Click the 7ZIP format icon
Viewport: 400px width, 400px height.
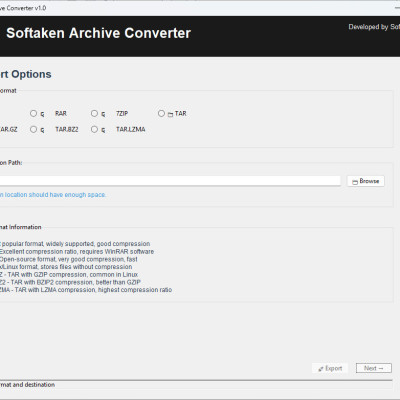tap(103, 114)
